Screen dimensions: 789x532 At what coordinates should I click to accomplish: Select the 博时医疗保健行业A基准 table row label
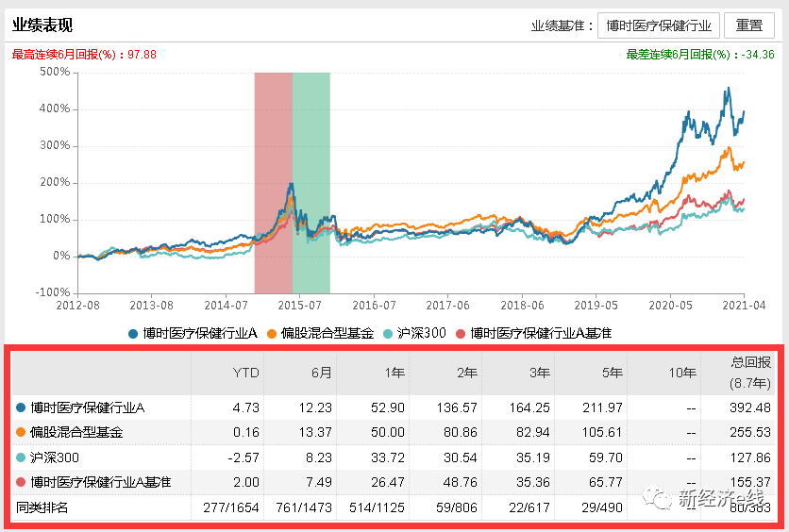pyautogui.click(x=101, y=482)
